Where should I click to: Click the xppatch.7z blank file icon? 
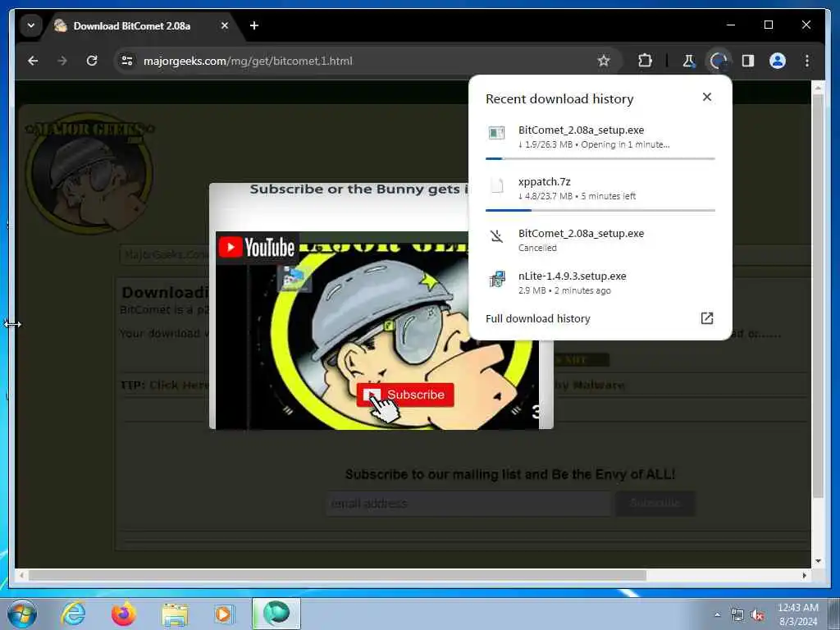point(497,186)
